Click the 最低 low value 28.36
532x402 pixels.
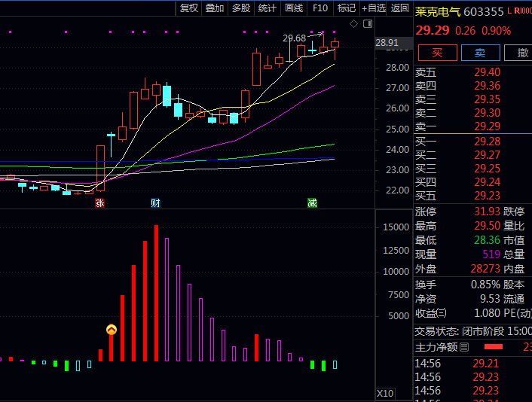click(x=488, y=240)
